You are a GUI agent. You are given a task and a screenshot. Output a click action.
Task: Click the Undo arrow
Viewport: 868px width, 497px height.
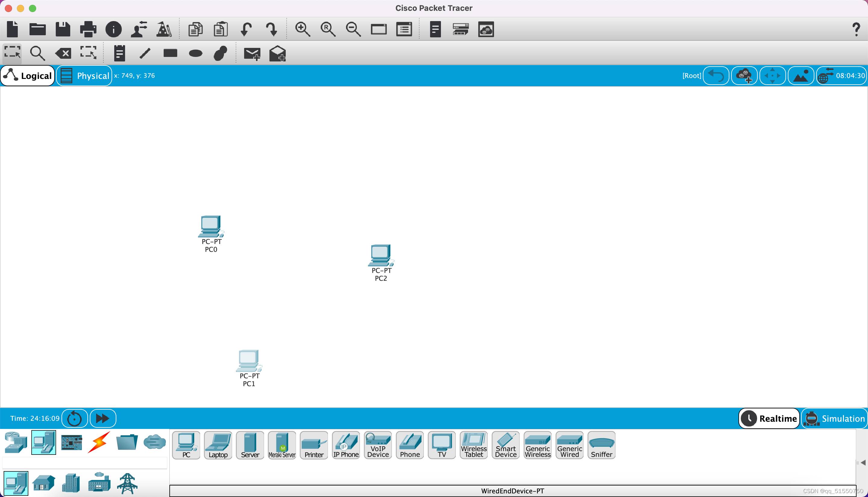click(246, 29)
